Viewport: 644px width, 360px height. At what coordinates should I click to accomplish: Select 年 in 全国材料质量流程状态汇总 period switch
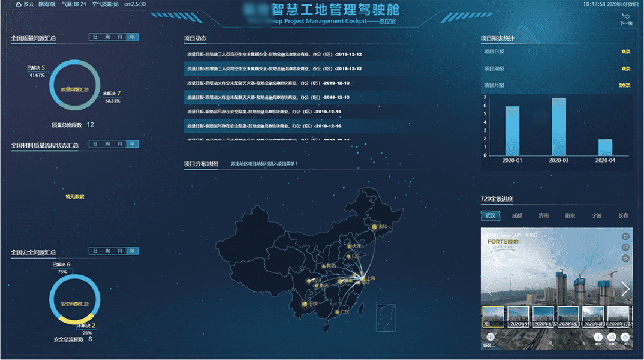coord(132,144)
